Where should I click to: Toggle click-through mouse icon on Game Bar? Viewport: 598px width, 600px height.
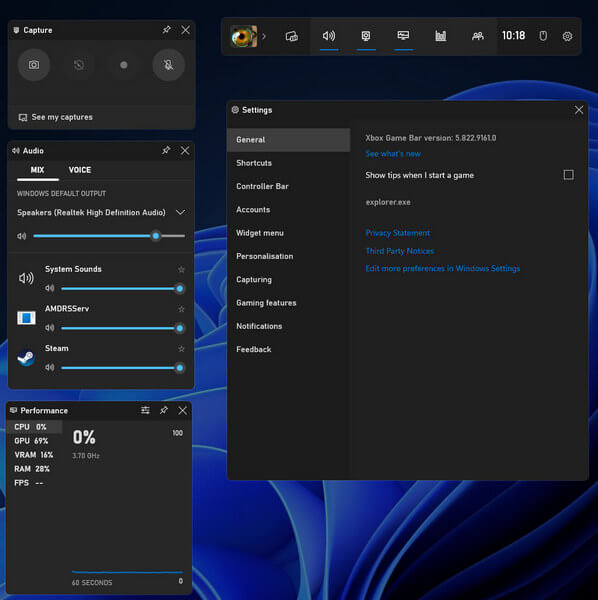543,36
